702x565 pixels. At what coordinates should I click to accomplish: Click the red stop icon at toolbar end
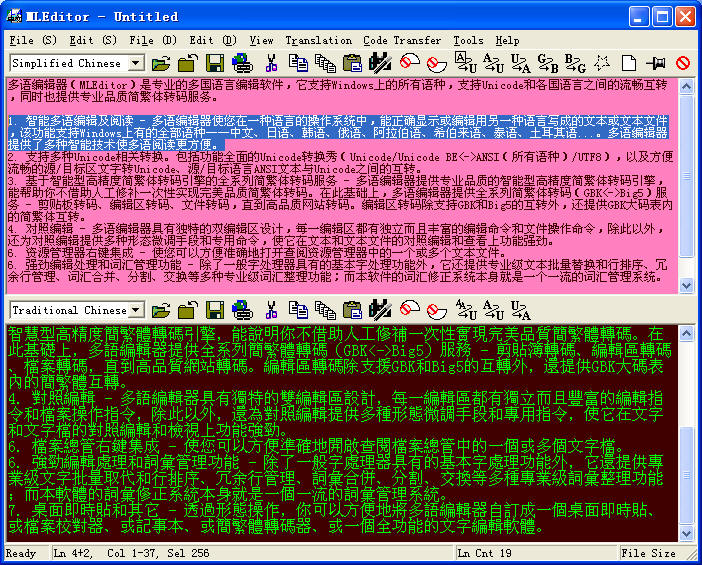point(683,63)
